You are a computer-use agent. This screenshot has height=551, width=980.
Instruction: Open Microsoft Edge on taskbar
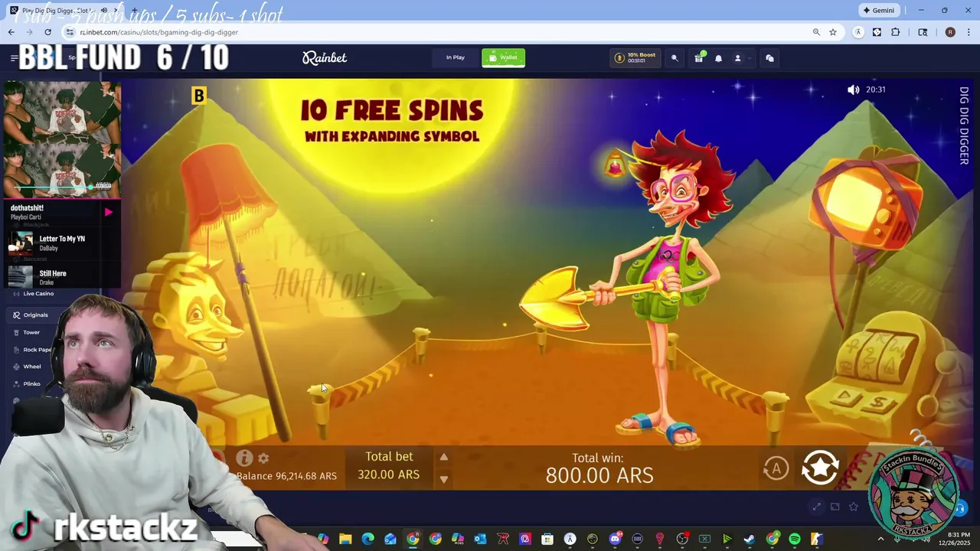[x=367, y=540]
